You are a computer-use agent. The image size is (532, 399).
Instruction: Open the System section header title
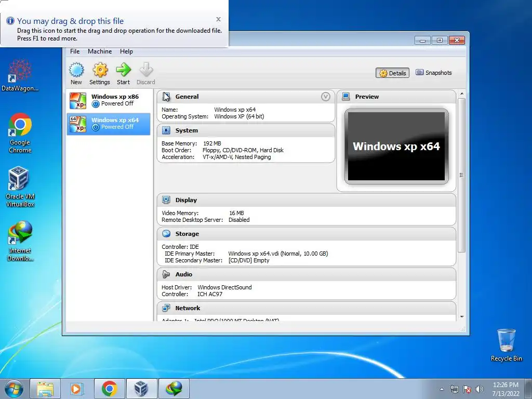(x=187, y=130)
